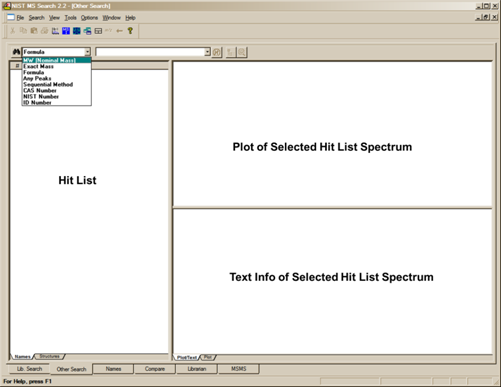Image resolution: width=501 pixels, height=387 pixels.
Task: Open the Options menu
Action: (89, 18)
